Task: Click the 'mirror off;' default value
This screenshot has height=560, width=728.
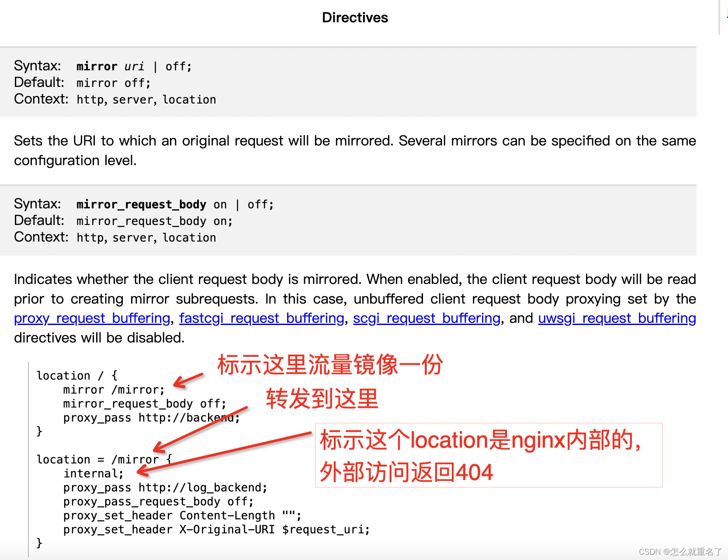Action: pyautogui.click(x=114, y=83)
